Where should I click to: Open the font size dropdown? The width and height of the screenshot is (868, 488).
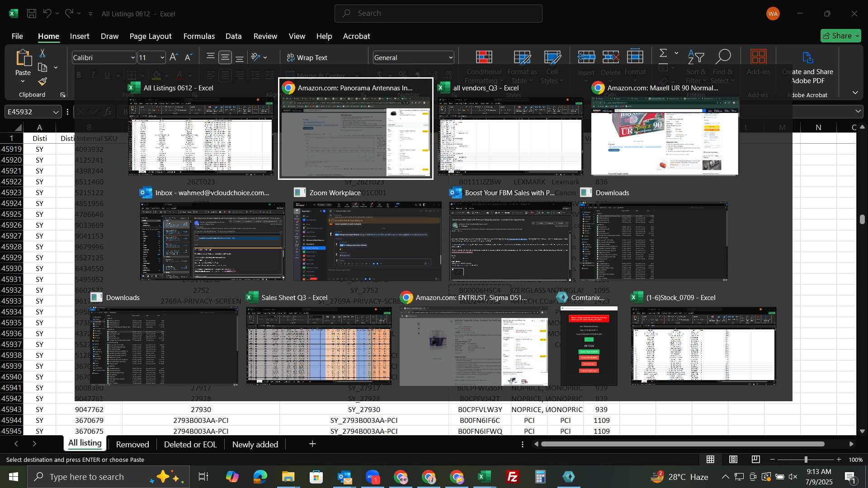coord(162,58)
